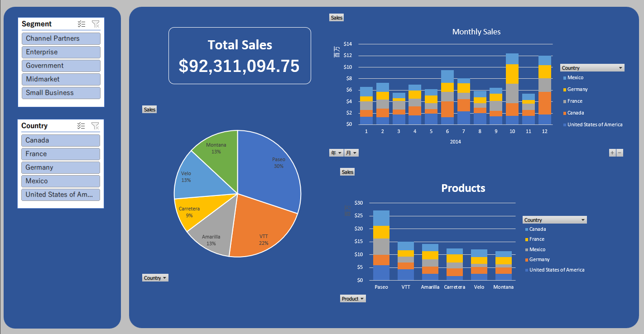Click the plus expand-field button by Monthly Sales
The height and width of the screenshot is (334, 644).
pyautogui.click(x=612, y=153)
